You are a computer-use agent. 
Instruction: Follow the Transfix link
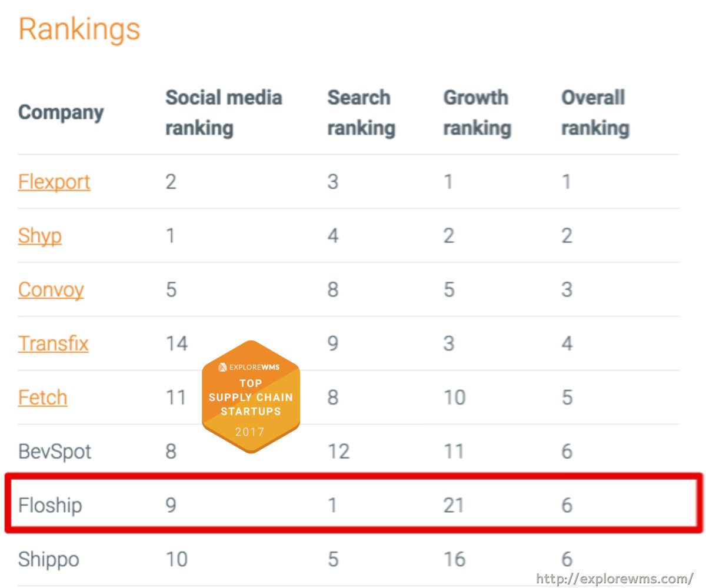(54, 343)
